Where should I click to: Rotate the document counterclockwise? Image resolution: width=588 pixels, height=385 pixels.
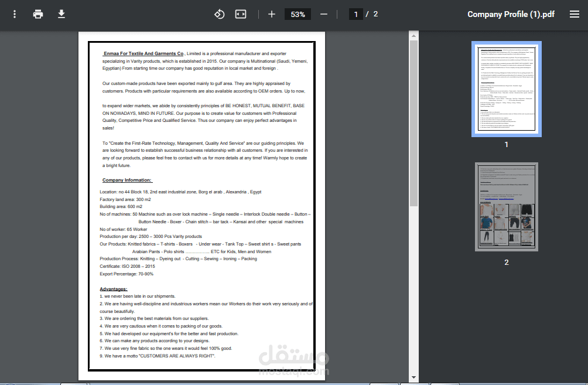[220, 14]
